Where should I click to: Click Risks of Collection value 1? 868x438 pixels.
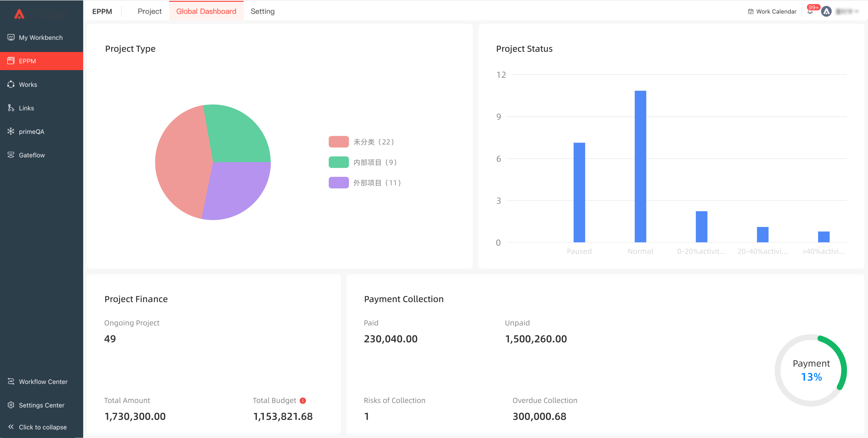[x=367, y=417]
